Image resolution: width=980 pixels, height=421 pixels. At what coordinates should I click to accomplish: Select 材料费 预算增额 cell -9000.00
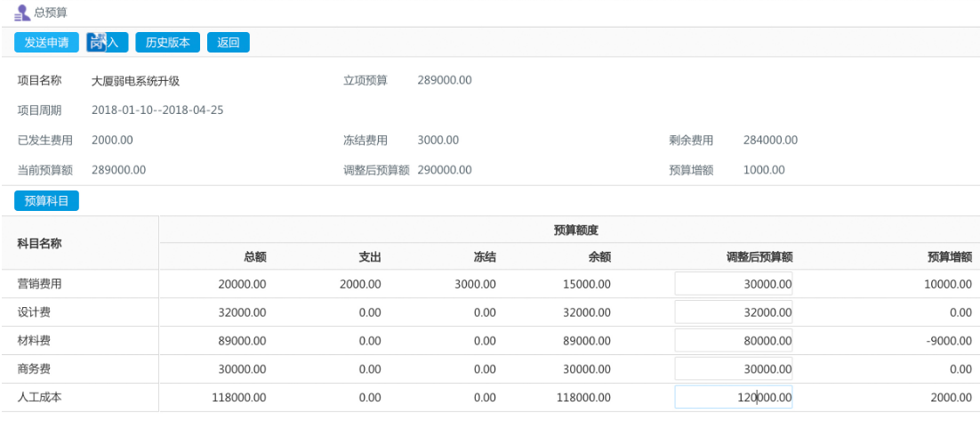(x=950, y=341)
